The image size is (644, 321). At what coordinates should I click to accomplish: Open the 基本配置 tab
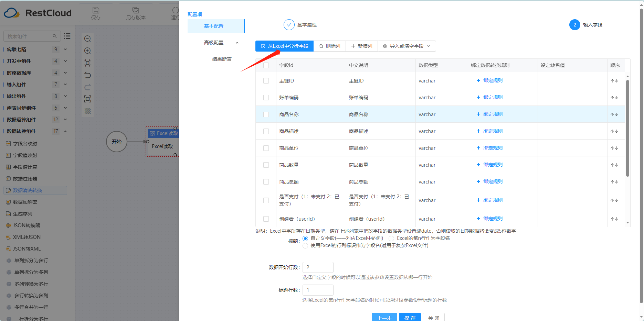pyautogui.click(x=216, y=26)
